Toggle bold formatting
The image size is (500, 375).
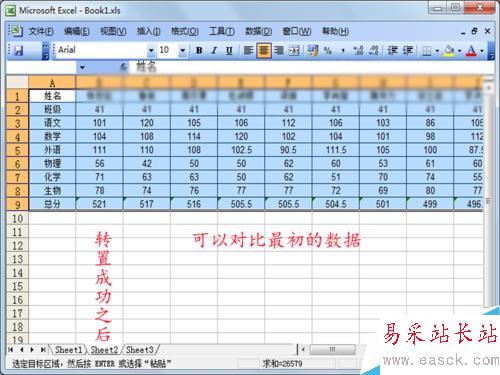[x=199, y=51]
